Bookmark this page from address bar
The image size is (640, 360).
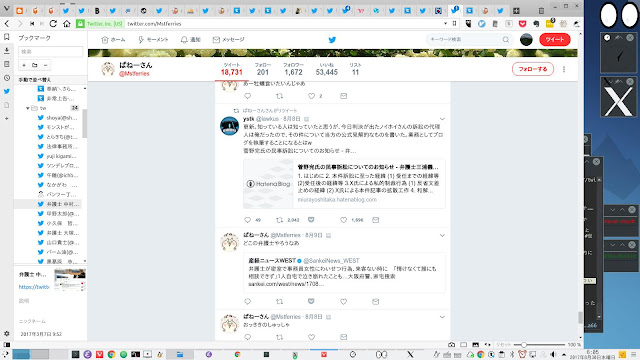click(x=454, y=24)
